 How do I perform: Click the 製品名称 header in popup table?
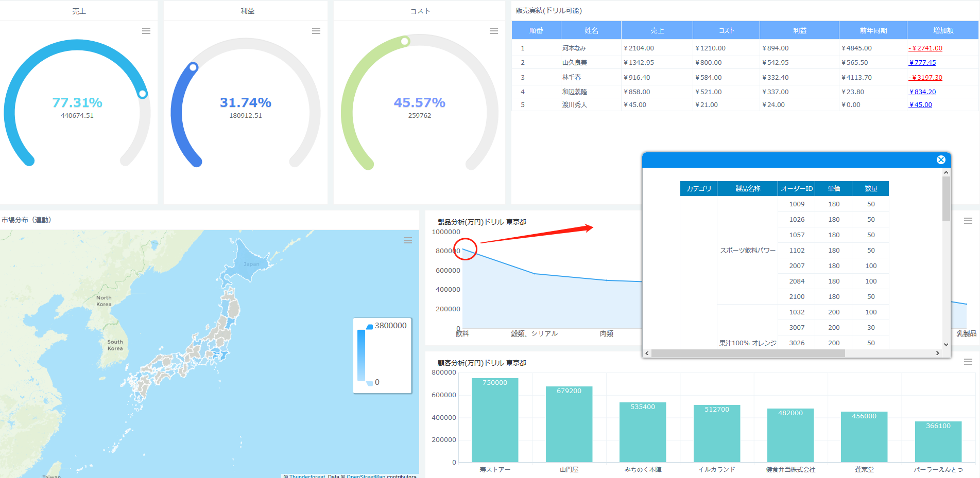[748, 189]
